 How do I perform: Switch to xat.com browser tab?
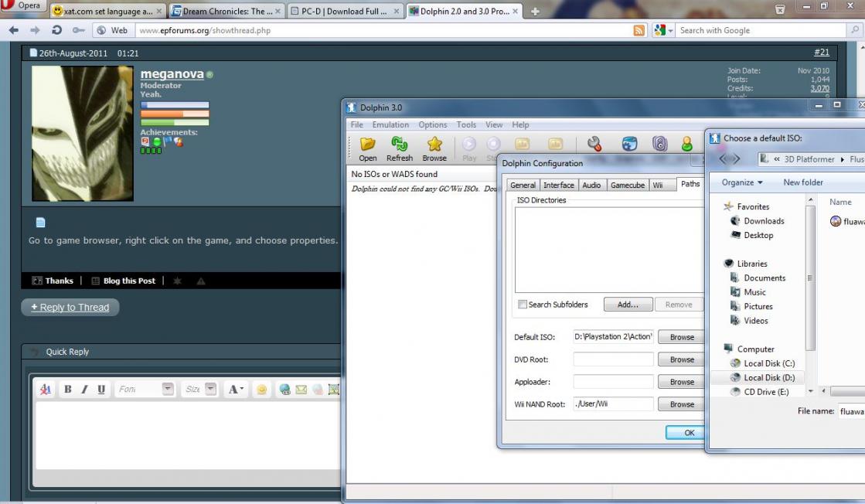(107, 11)
